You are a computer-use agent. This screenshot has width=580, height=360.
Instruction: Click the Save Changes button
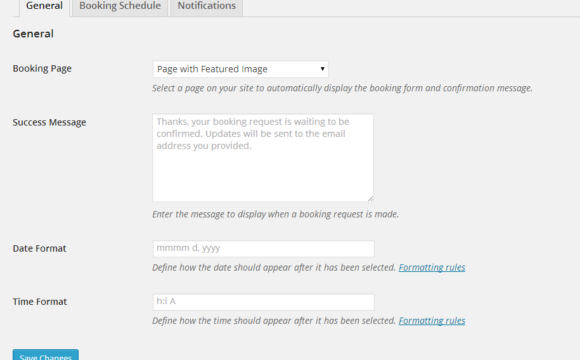45,355
